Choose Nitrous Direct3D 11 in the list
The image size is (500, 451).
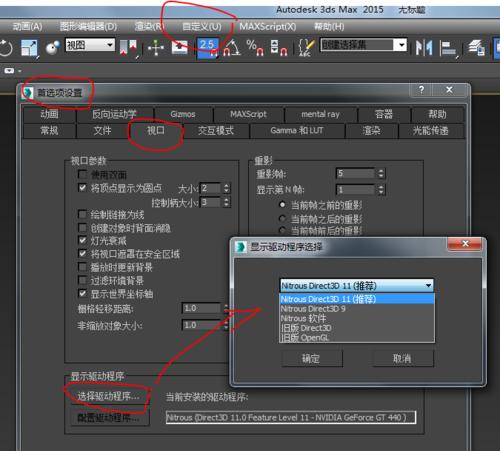coord(357,299)
